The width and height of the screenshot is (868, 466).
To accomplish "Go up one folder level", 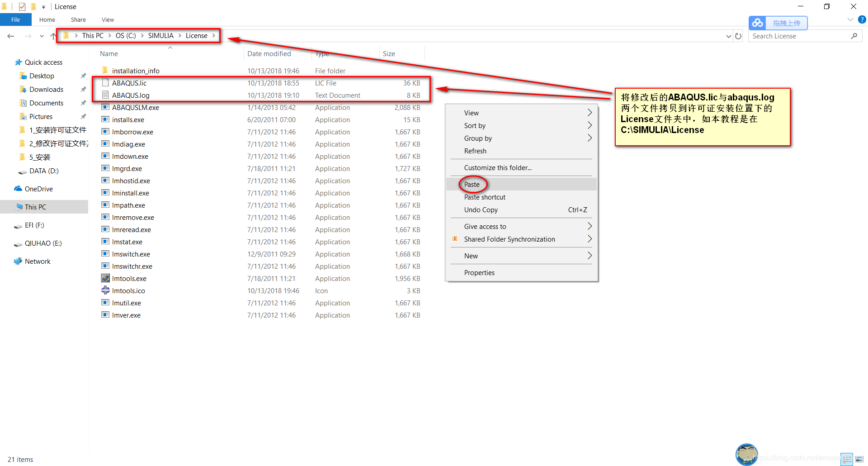I will click(x=53, y=36).
